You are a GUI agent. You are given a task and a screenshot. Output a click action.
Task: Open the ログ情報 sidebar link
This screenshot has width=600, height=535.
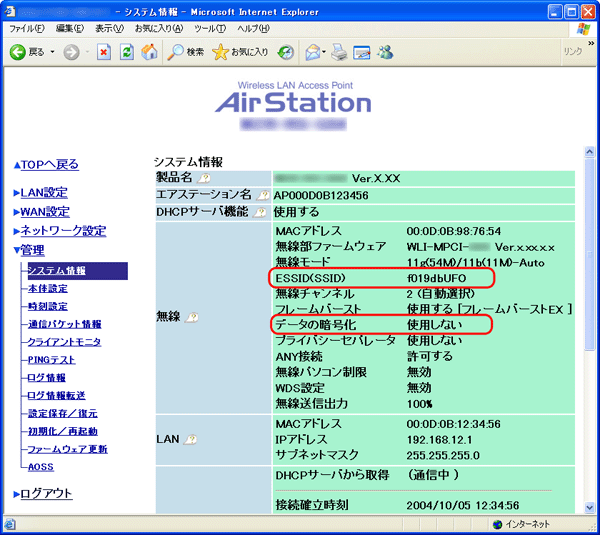click(47, 378)
